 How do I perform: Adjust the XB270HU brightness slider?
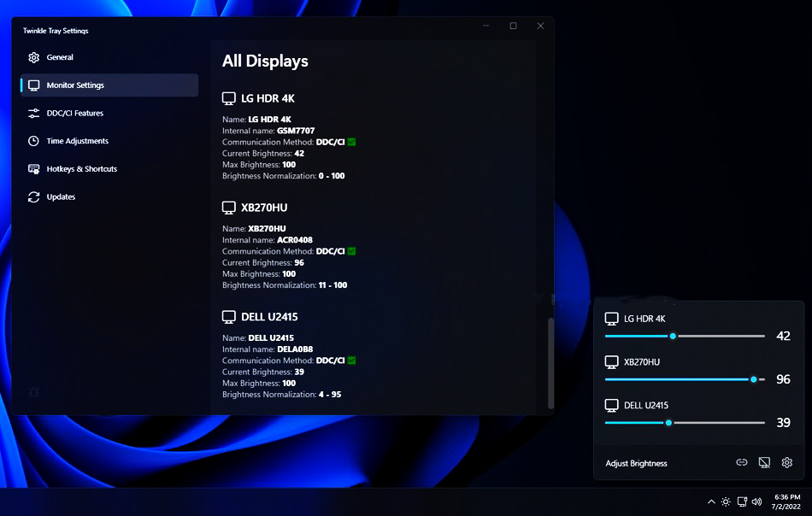685,379
